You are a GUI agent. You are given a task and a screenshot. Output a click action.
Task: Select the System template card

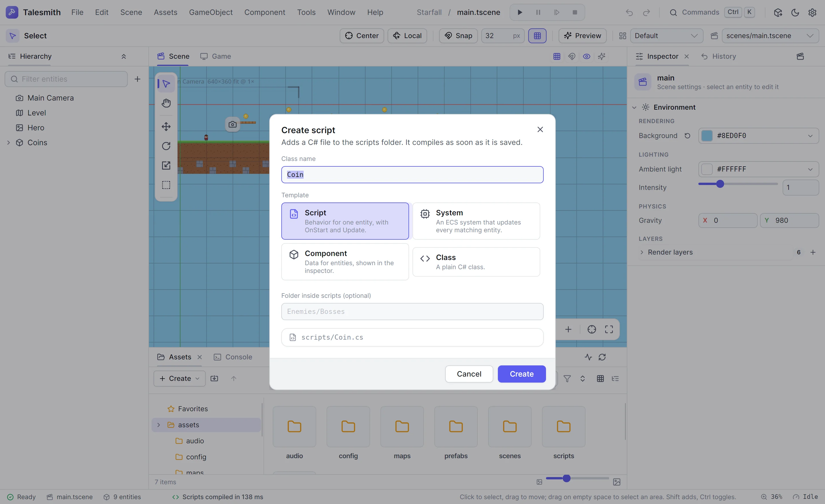(476, 221)
